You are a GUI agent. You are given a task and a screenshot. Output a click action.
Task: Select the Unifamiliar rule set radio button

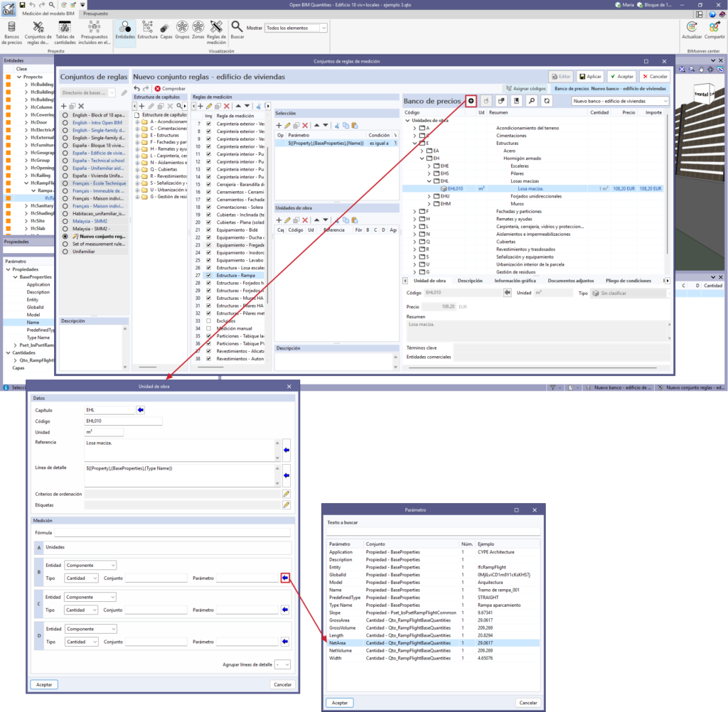point(65,252)
